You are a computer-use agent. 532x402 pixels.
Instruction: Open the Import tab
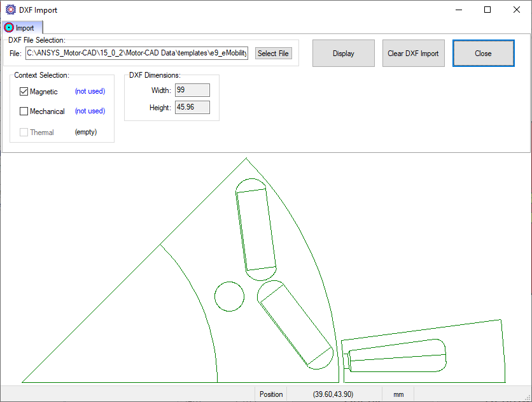22,27
